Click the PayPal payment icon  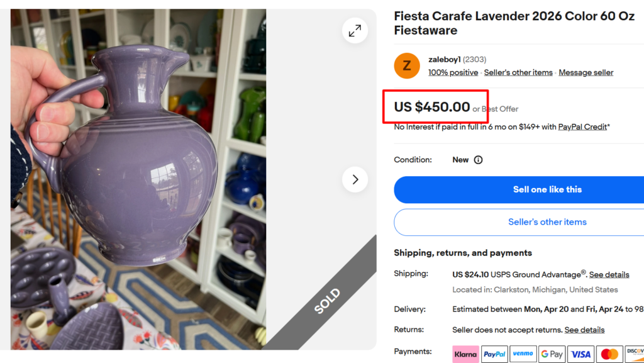pyautogui.click(x=494, y=354)
